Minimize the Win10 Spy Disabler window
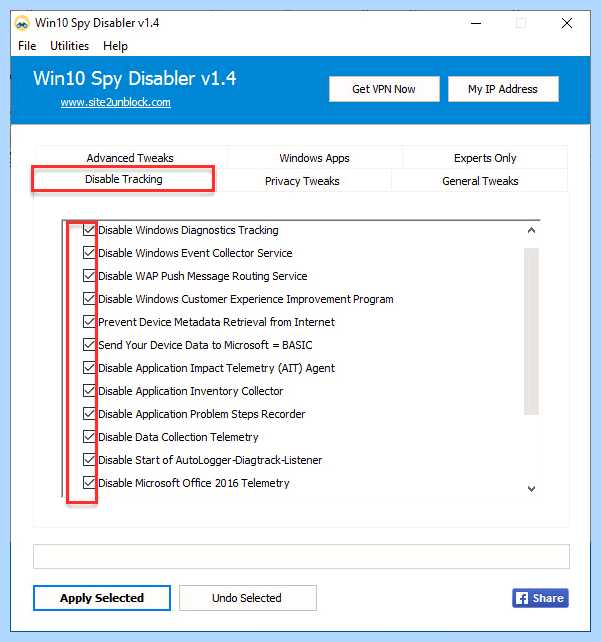This screenshot has width=601, height=642. pos(476,23)
